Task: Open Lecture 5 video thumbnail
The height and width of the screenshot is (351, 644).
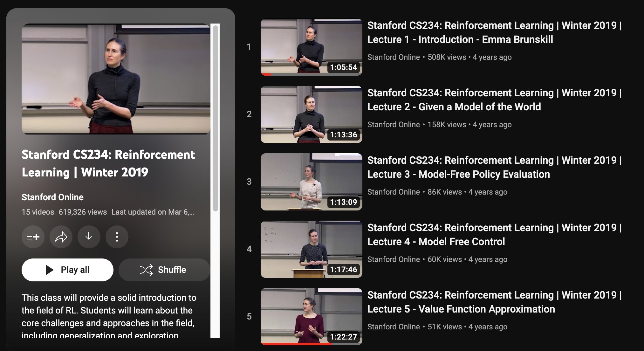Action: (312, 317)
